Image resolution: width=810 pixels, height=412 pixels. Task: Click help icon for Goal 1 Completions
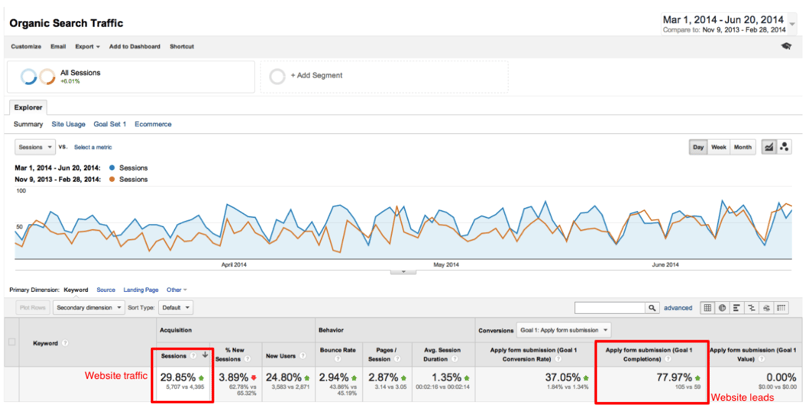click(x=667, y=359)
